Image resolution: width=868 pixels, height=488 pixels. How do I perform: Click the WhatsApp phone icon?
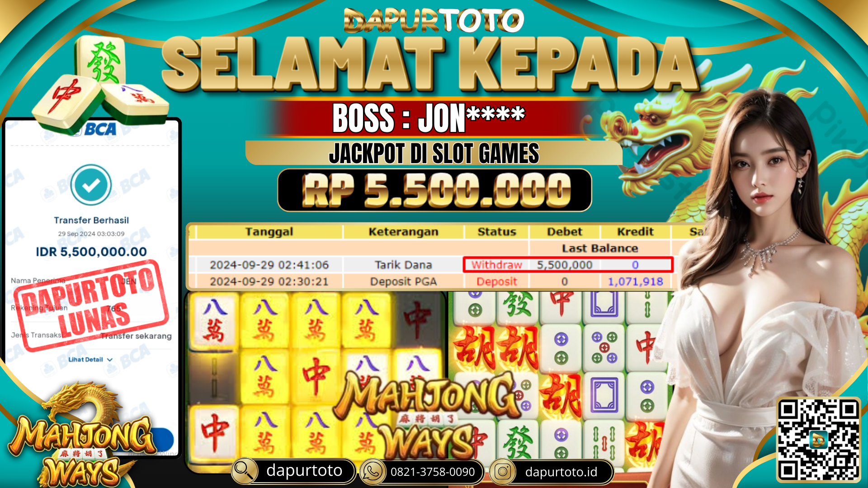click(x=373, y=472)
